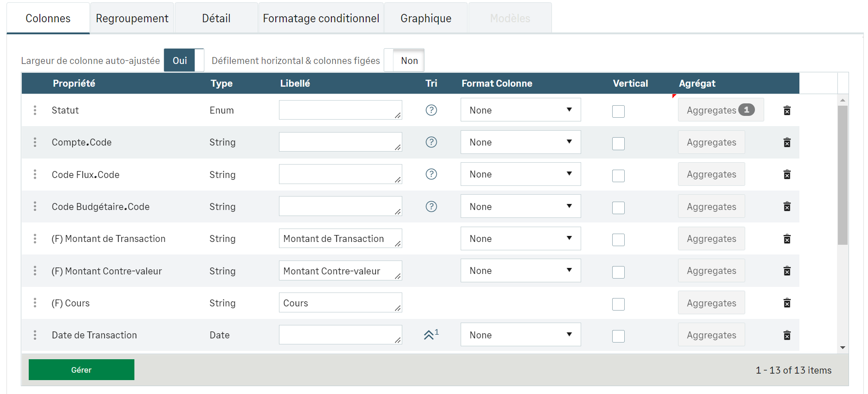Screen dimensions: 868x394
Task: Click sort help icon for Statut
Action: point(431,110)
